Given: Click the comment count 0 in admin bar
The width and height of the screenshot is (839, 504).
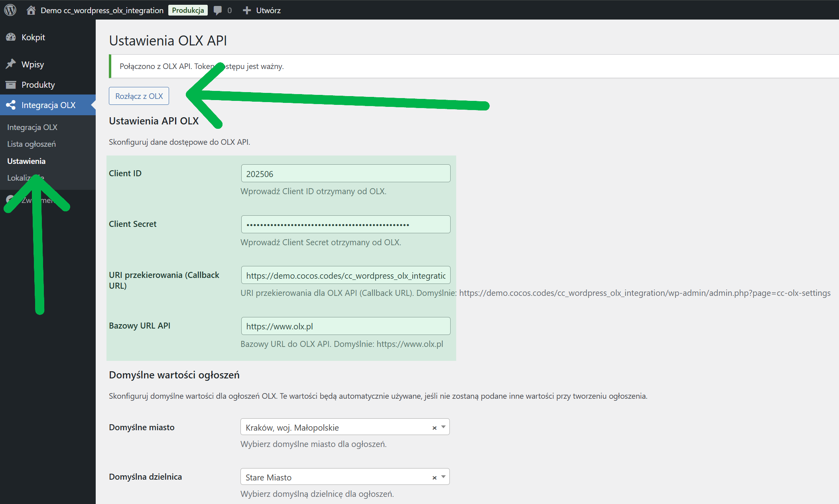Looking at the screenshot, I should pos(230,10).
